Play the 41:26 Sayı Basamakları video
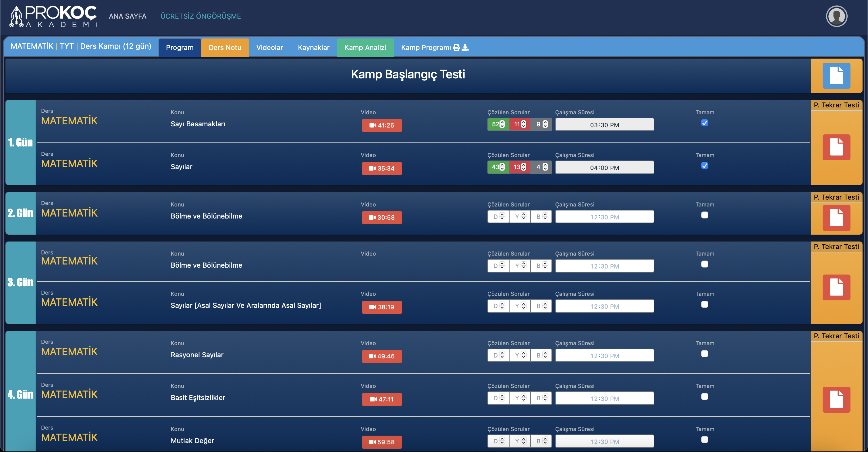The height and width of the screenshot is (452, 868). [x=381, y=125]
